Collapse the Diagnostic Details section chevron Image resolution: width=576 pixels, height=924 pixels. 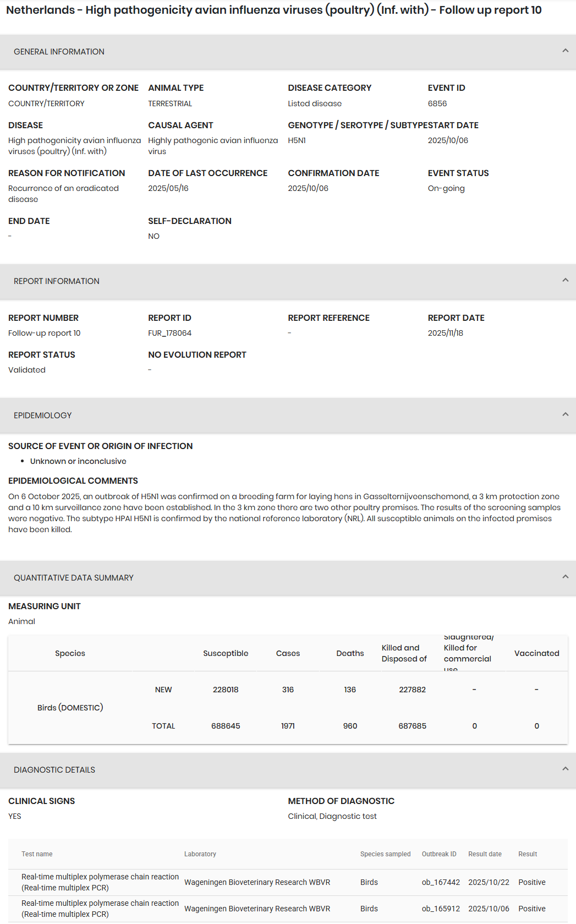click(565, 769)
